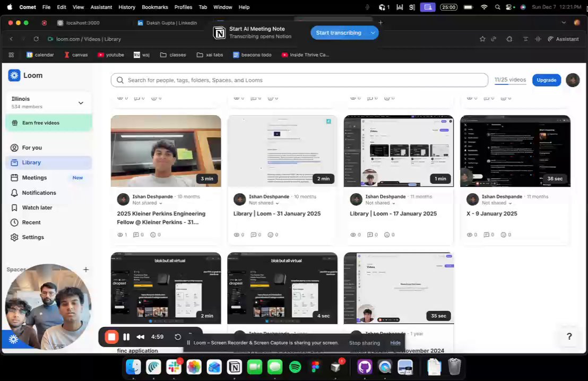Viewport: 588px width, 381px height.
Task: Open the classes bookmarks folder
Action: pos(173,55)
